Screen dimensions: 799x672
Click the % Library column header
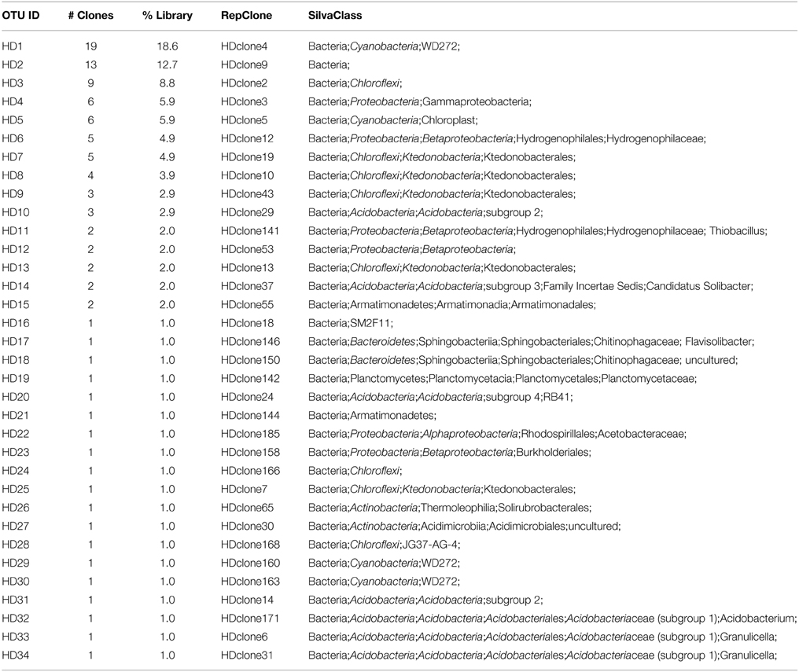[x=168, y=15]
